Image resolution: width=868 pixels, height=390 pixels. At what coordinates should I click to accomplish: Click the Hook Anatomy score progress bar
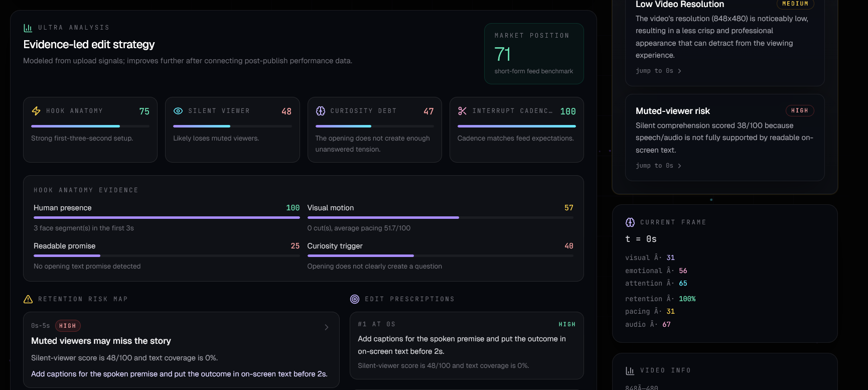click(x=90, y=126)
